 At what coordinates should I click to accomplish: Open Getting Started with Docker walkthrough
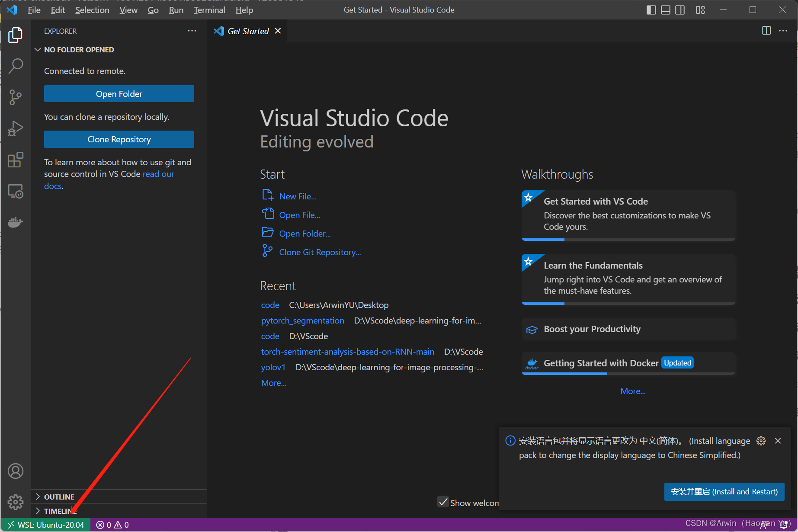coord(628,363)
